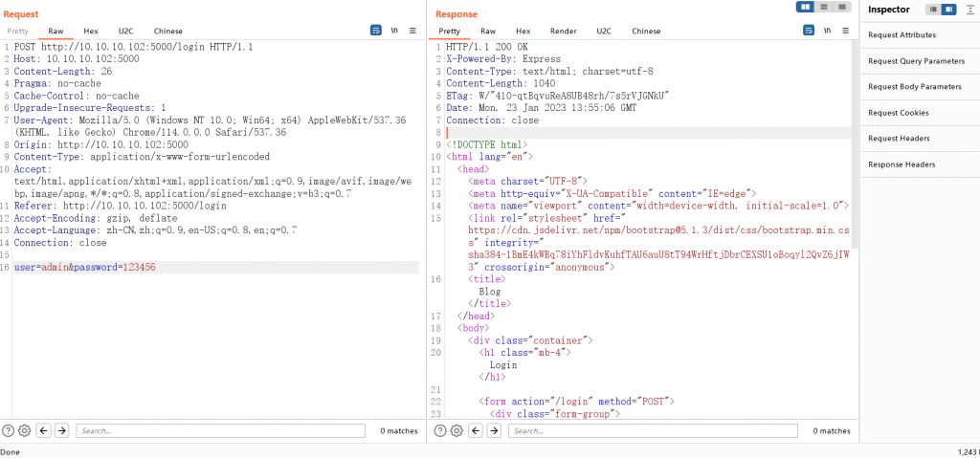Expand Request Headers in Inspector

point(899,139)
